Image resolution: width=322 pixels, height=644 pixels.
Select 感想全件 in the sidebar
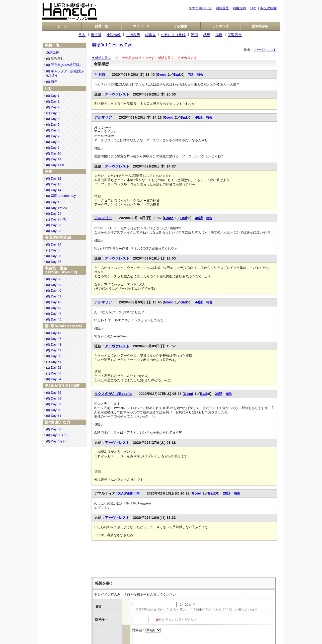point(53,52)
